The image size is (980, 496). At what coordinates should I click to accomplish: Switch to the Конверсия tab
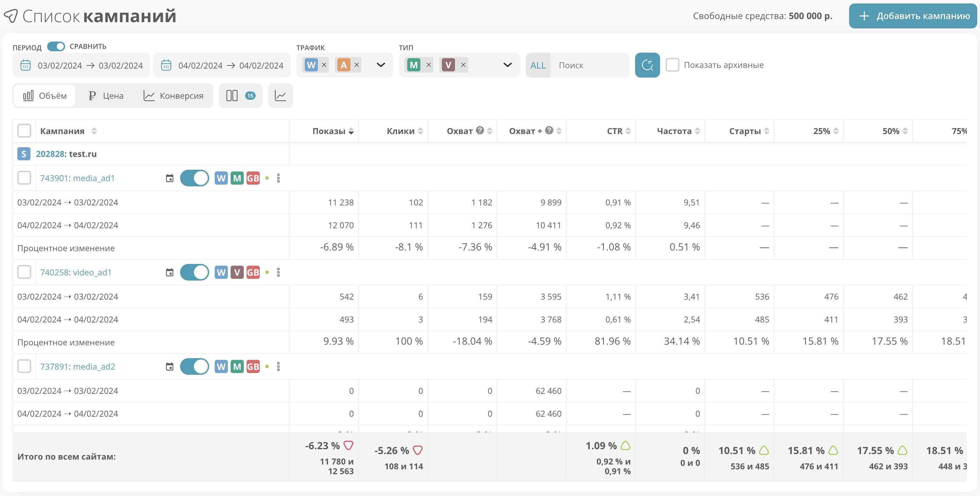[x=173, y=96]
